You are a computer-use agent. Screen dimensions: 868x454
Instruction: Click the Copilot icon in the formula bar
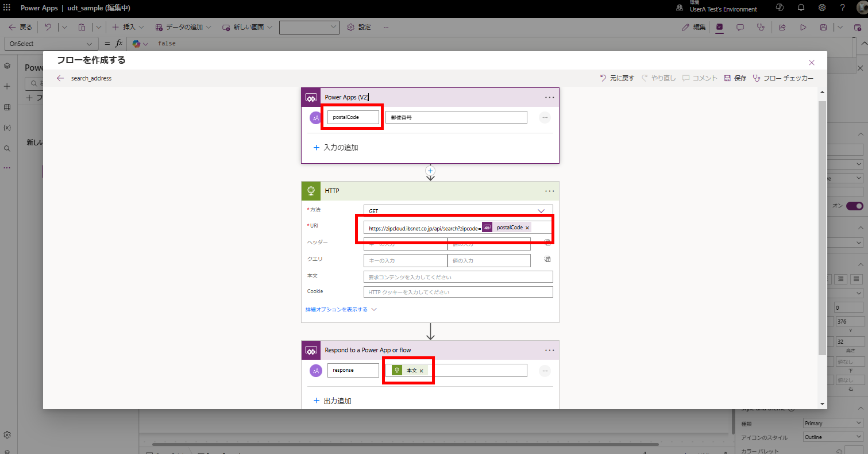[x=137, y=43]
